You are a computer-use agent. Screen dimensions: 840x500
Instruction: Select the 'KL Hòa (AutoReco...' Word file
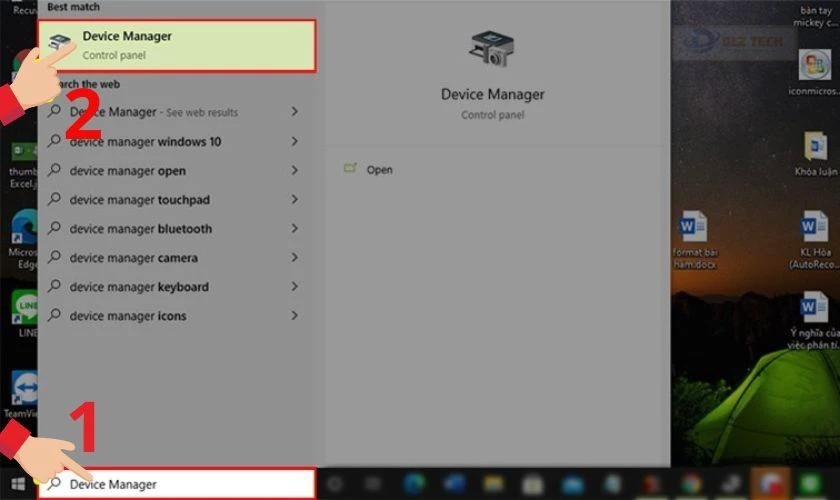click(x=814, y=240)
